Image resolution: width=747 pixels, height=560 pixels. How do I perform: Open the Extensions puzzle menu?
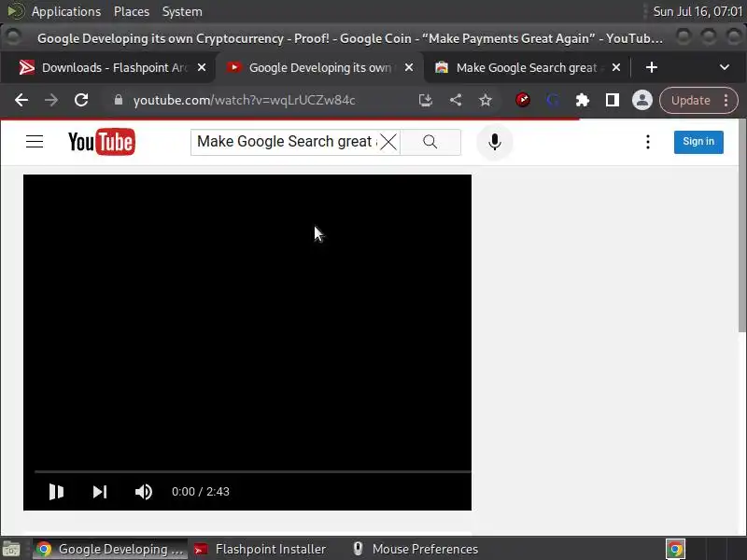[x=583, y=100]
